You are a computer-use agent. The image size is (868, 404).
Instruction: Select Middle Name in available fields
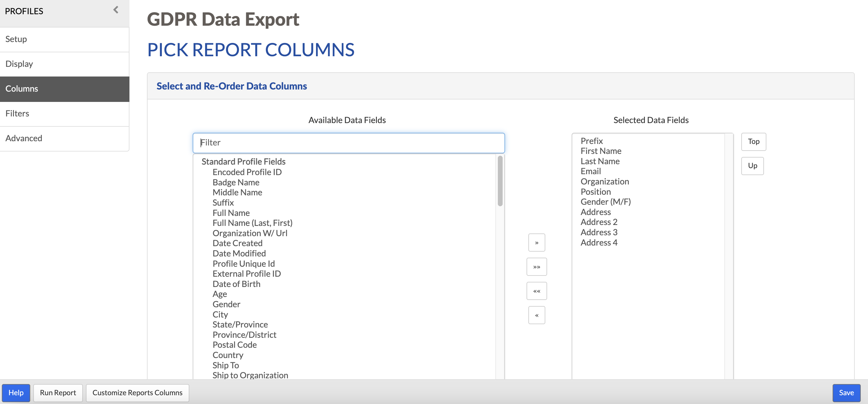(x=237, y=193)
